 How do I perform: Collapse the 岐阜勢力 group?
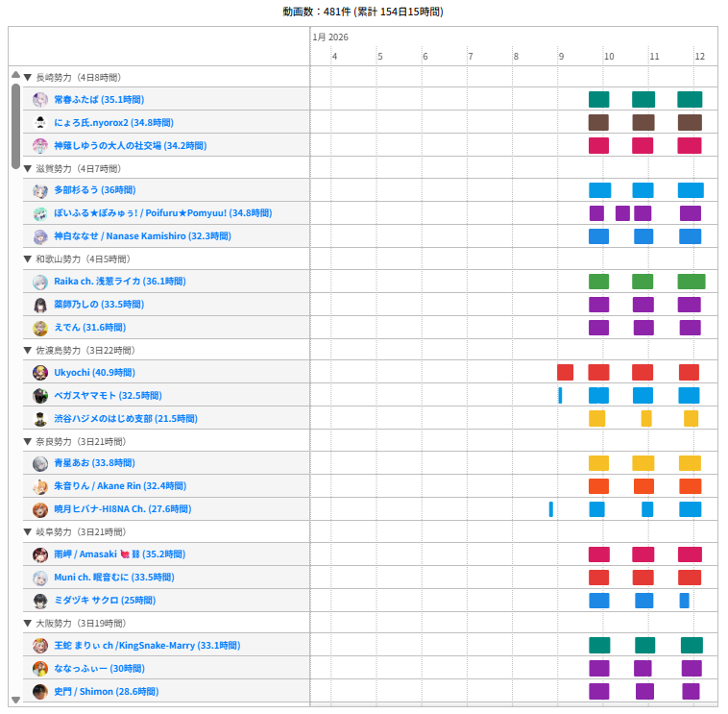(x=28, y=532)
